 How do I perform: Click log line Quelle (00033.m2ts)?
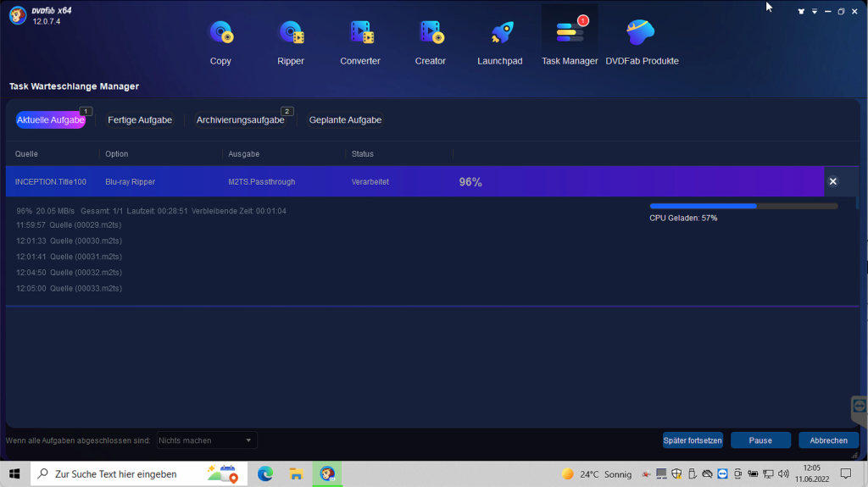(x=69, y=288)
